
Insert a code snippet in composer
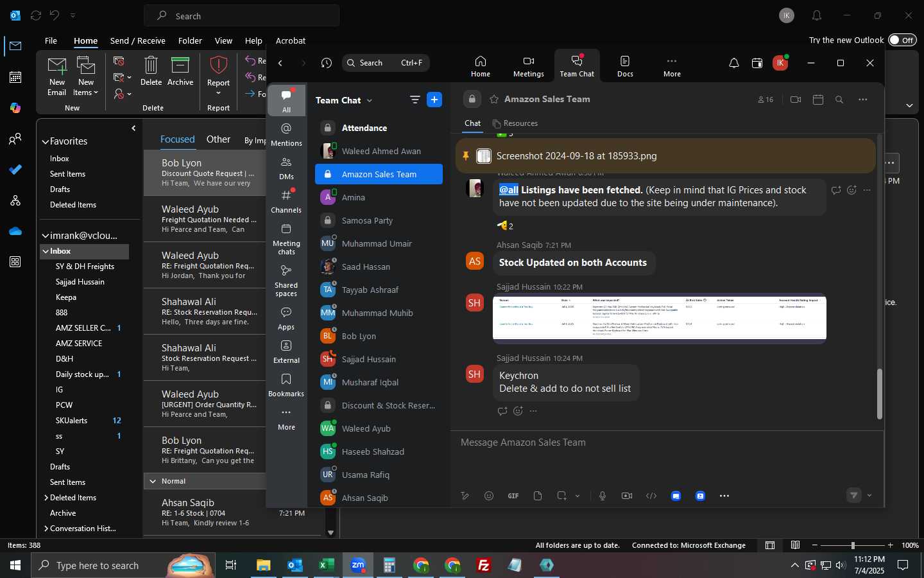[651, 496]
